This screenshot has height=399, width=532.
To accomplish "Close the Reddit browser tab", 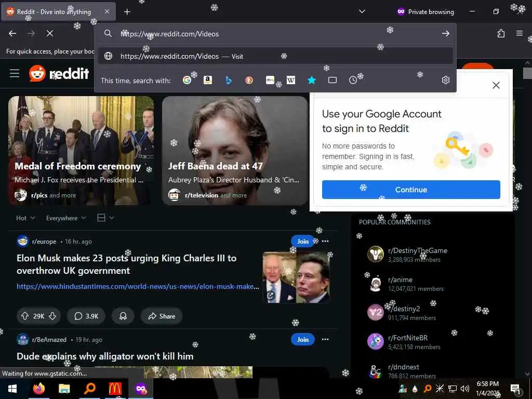I will (107, 11).
